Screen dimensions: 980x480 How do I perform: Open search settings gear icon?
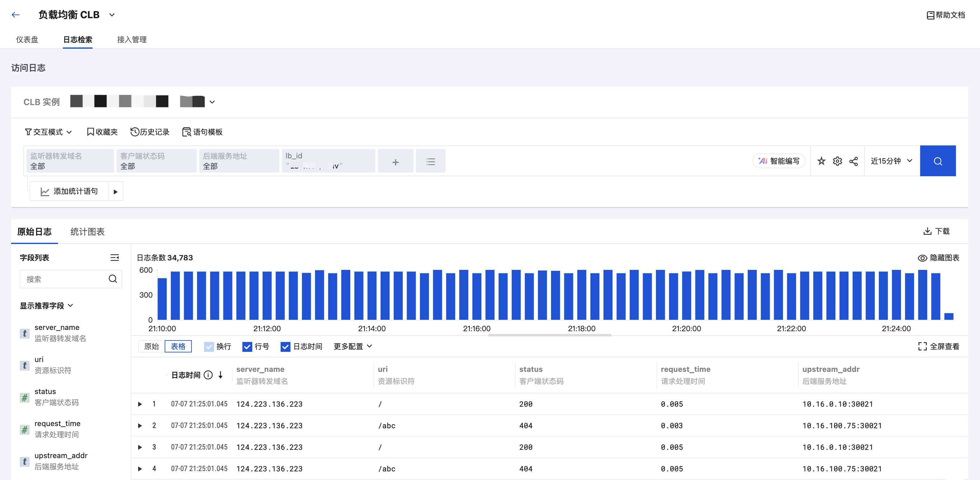(837, 161)
